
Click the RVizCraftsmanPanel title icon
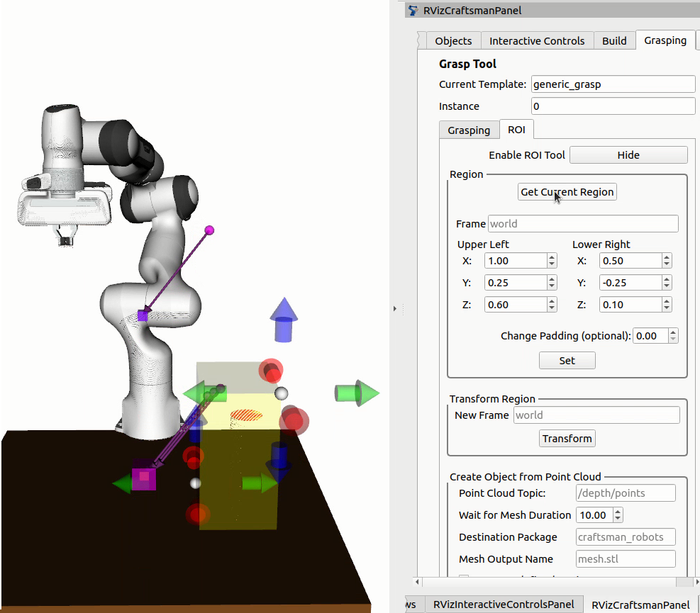point(413,11)
